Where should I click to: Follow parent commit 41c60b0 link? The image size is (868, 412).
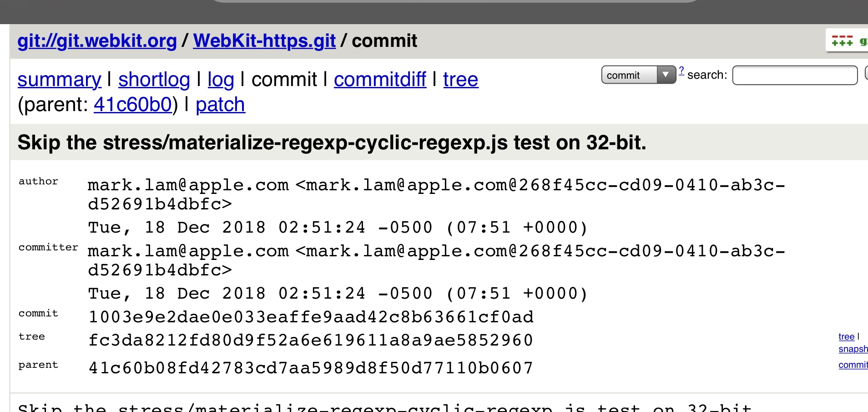pyautogui.click(x=133, y=105)
